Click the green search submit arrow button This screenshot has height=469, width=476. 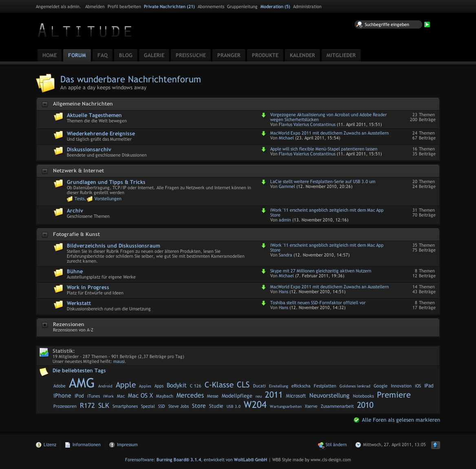click(x=427, y=24)
